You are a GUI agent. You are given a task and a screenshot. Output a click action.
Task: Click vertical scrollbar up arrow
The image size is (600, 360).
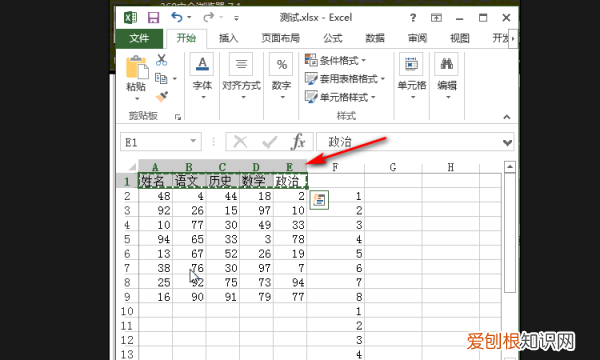click(x=510, y=167)
